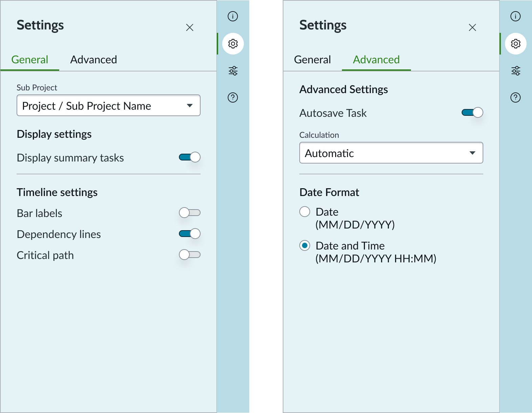532x413 pixels.
Task: Click the gear icon beside the Advanced Settings panel
Action: pyautogui.click(x=515, y=44)
